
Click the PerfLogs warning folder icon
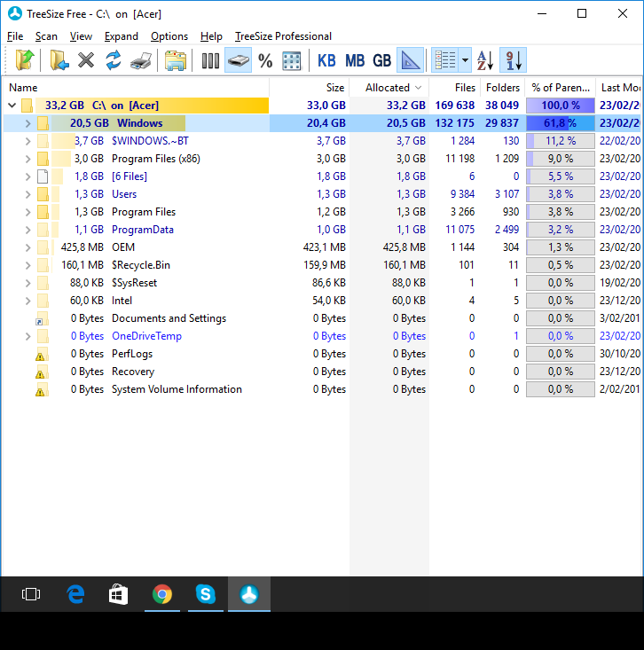pyautogui.click(x=42, y=354)
